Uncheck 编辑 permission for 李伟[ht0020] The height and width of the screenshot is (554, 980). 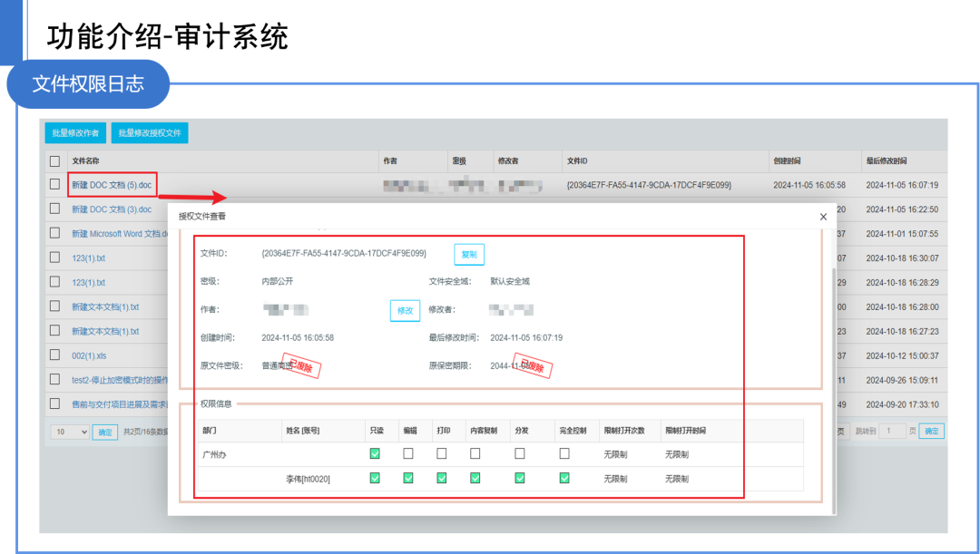408,478
